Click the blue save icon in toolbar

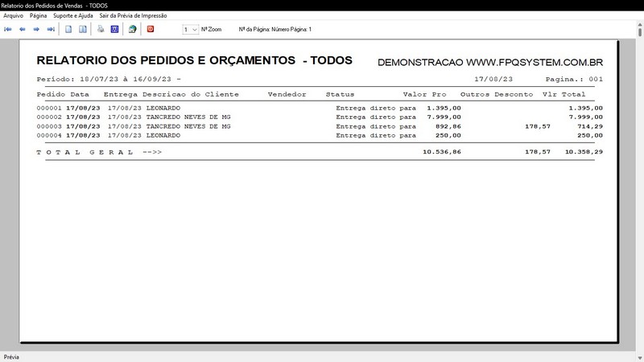click(114, 29)
